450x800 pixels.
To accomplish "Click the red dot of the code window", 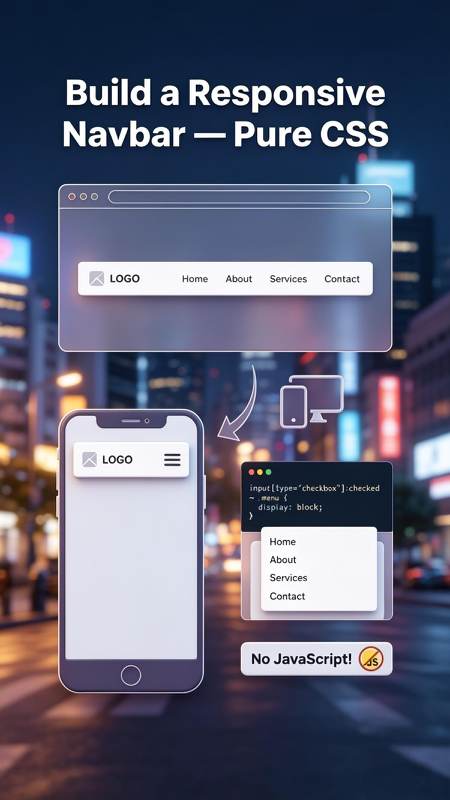I will click(252, 472).
